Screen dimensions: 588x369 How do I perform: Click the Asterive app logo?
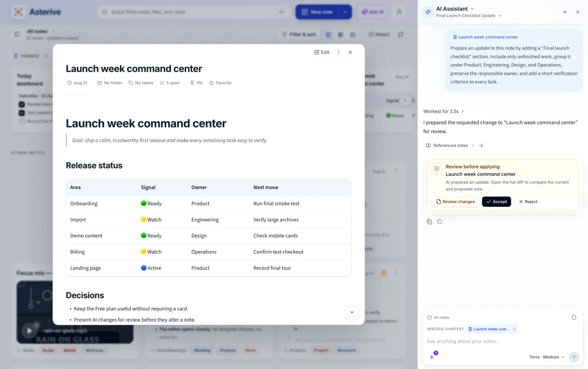pyautogui.click(x=18, y=12)
